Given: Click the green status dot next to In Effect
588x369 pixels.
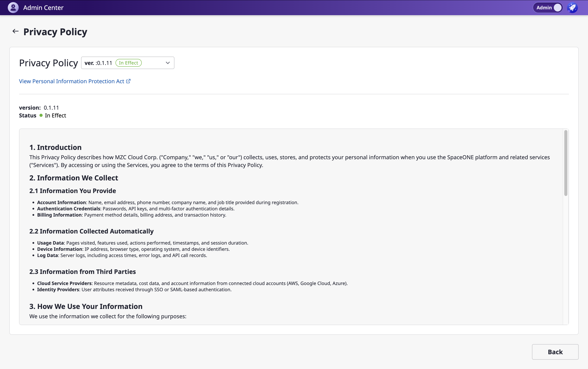Looking at the screenshot, I should pyautogui.click(x=41, y=115).
